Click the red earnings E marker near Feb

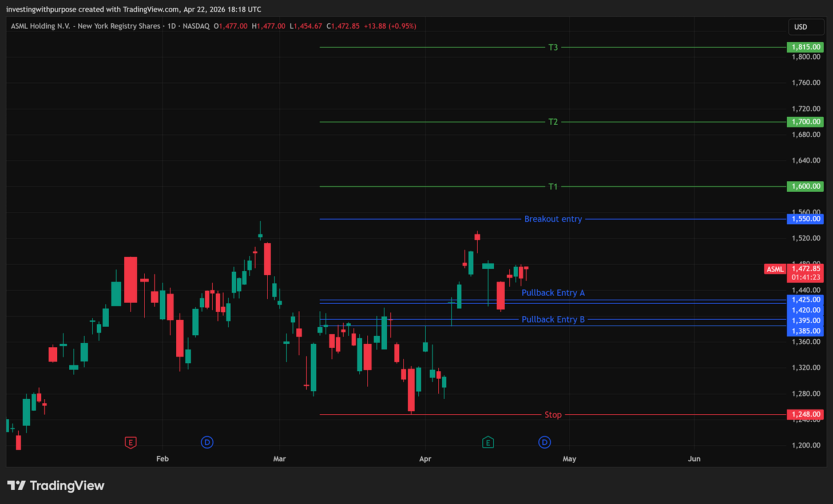pos(130,442)
